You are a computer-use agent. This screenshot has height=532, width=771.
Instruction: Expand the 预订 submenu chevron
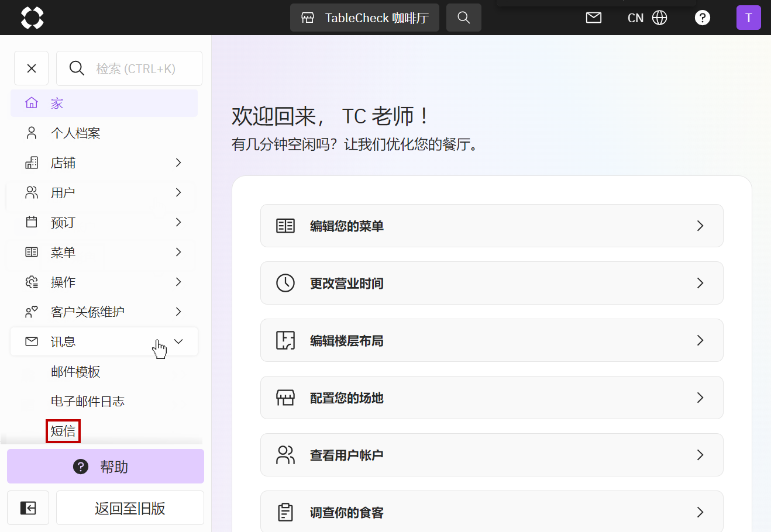178,222
